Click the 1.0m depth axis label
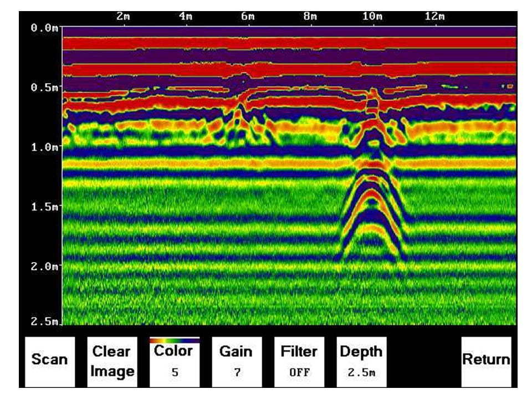532x399 pixels. [45, 147]
